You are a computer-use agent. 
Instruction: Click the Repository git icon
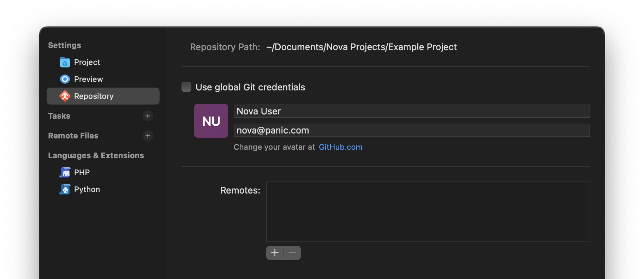pyautogui.click(x=65, y=96)
